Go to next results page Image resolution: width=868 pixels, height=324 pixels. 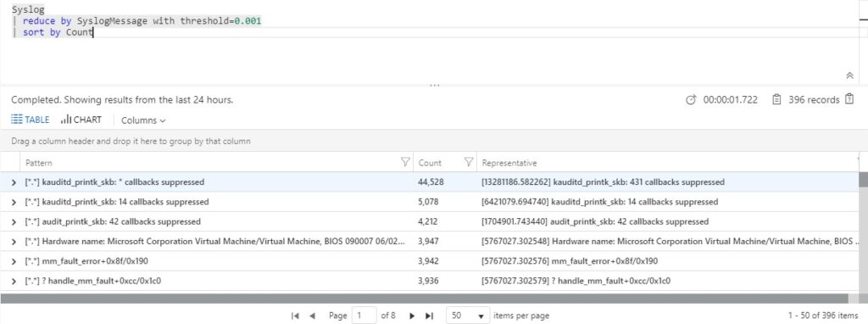pyautogui.click(x=412, y=316)
